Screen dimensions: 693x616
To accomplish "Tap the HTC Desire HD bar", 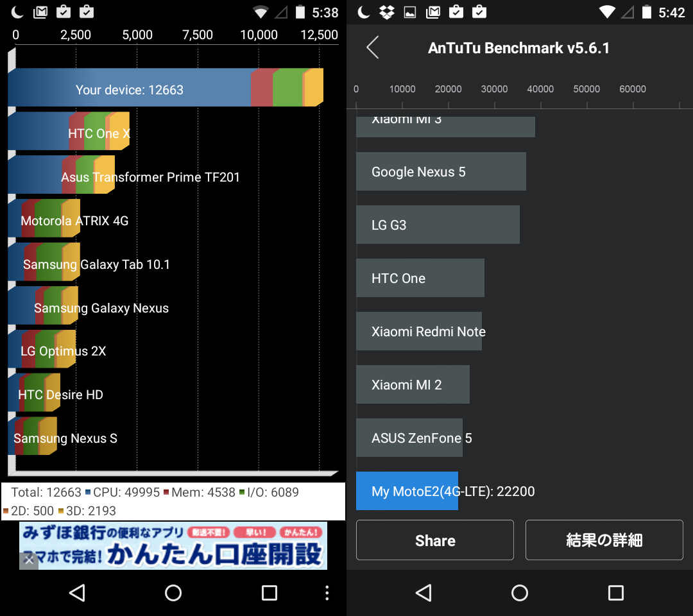I will click(x=34, y=393).
